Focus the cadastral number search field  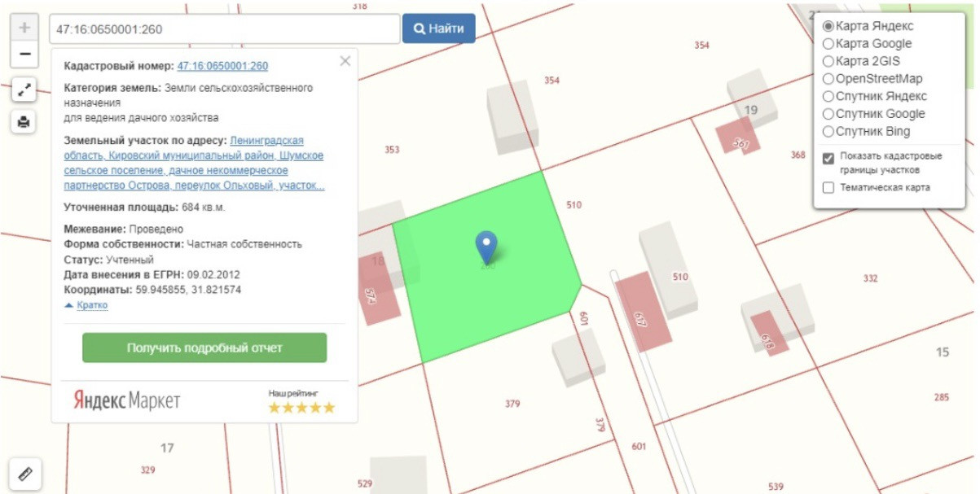pyautogui.click(x=224, y=28)
